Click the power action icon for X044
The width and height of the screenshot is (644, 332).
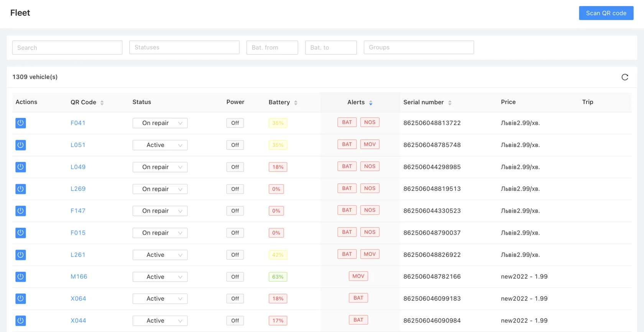(x=21, y=321)
